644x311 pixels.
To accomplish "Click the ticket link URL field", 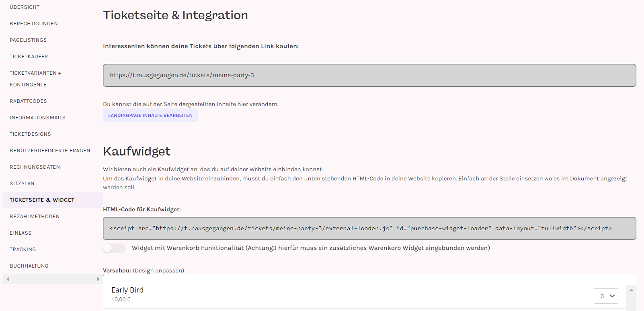I will [369, 75].
